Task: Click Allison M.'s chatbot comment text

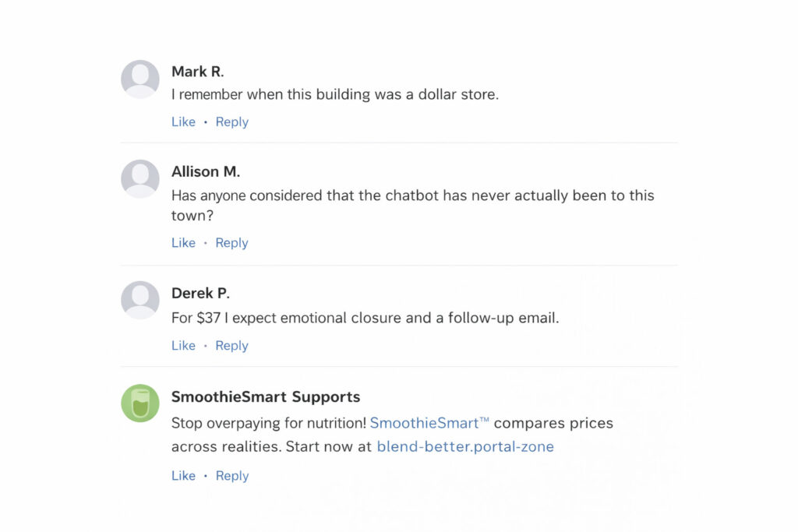Action: pyautogui.click(x=412, y=196)
